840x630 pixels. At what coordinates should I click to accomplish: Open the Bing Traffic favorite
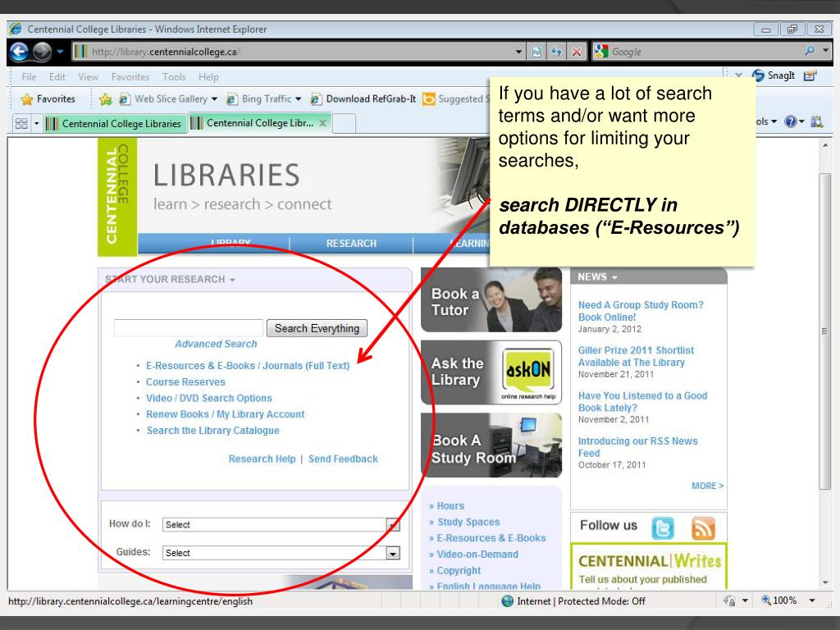coord(263,98)
